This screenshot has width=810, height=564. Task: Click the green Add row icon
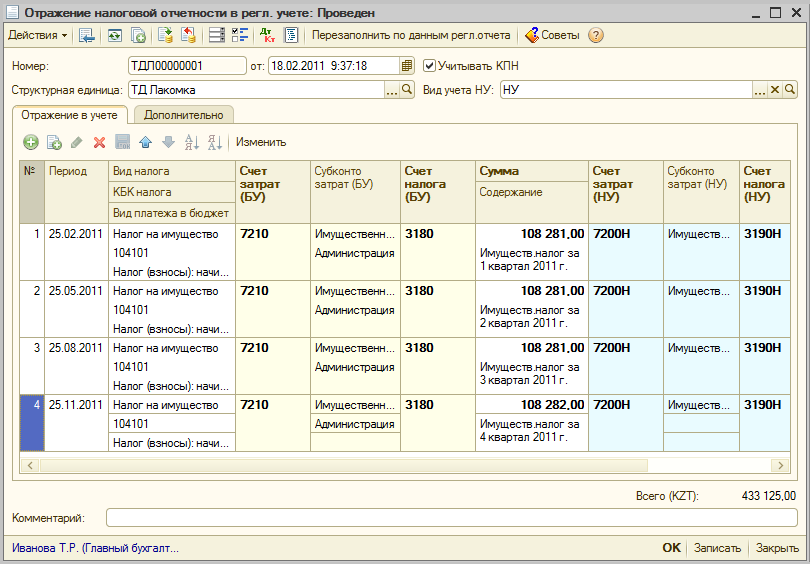(x=30, y=142)
